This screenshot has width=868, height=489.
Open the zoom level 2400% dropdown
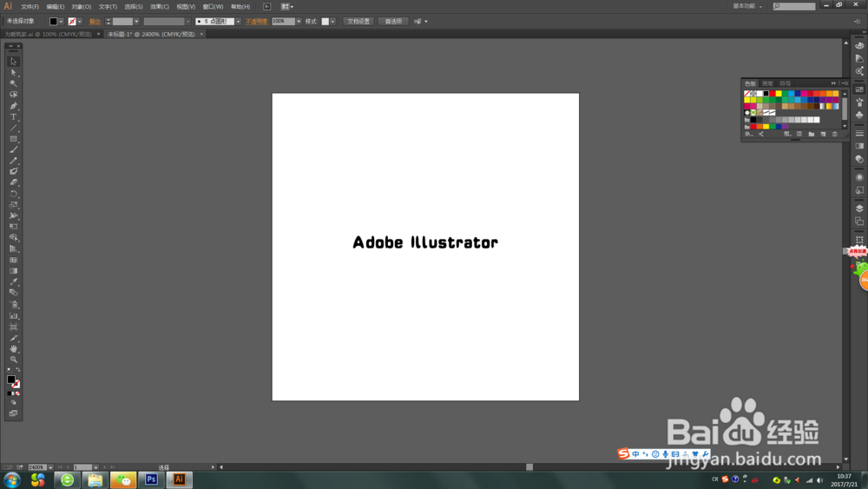[x=50, y=467]
